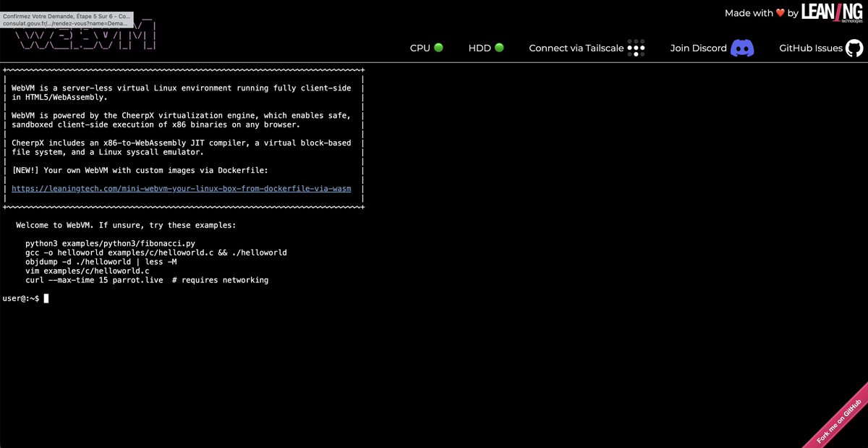Open the GitHub octocat icon
The width and height of the screenshot is (868, 448).
(x=854, y=48)
